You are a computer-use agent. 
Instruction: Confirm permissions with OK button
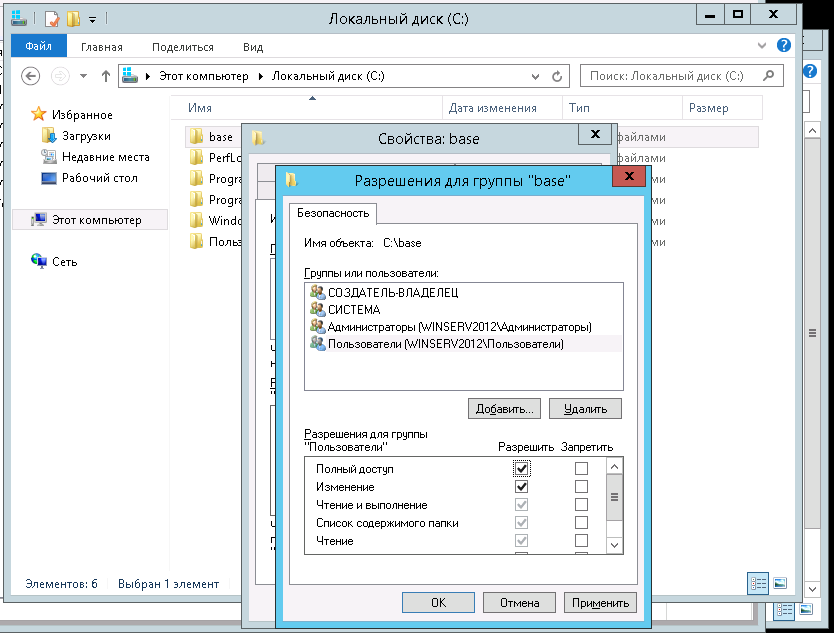438,603
